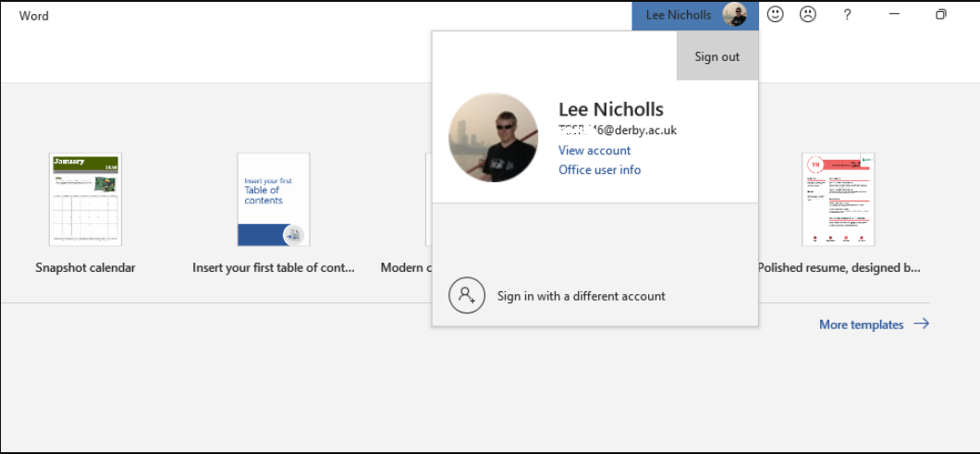Click the Sign out button
This screenshot has width=980, height=454.
[717, 56]
